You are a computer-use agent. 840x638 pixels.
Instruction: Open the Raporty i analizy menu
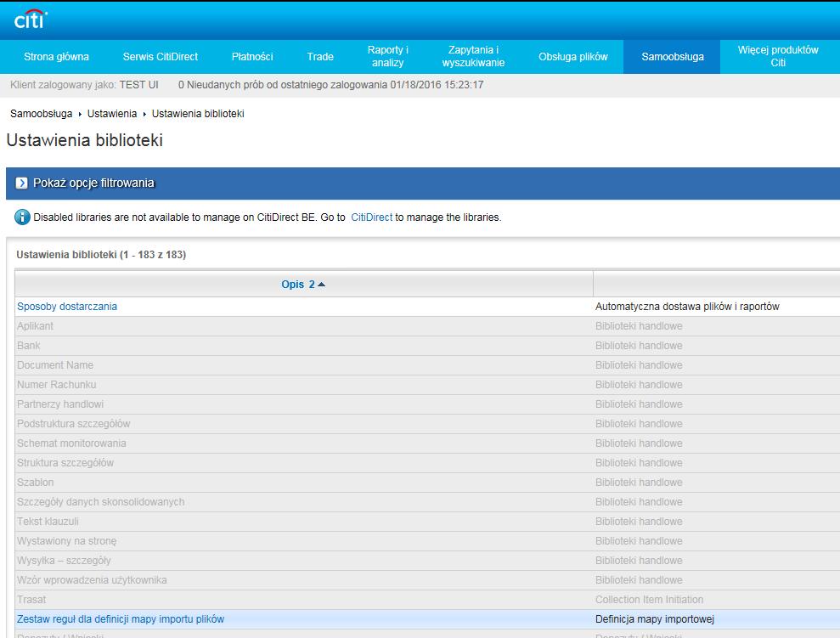(x=388, y=56)
